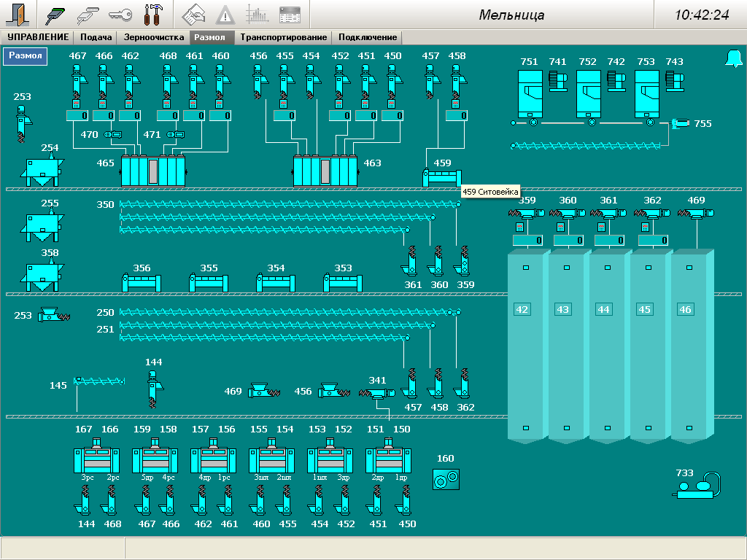Open the Транспортирование tab

tap(284, 37)
